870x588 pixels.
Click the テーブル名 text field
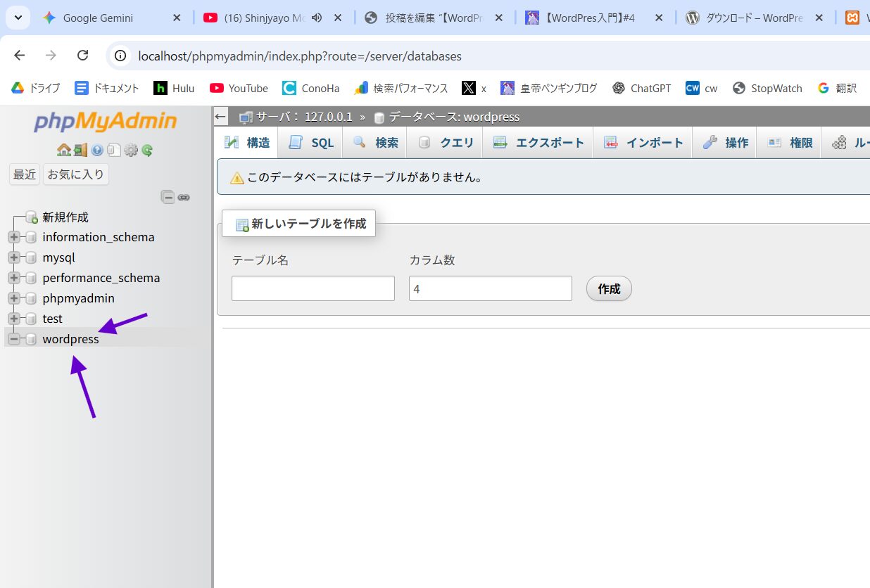tap(313, 288)
